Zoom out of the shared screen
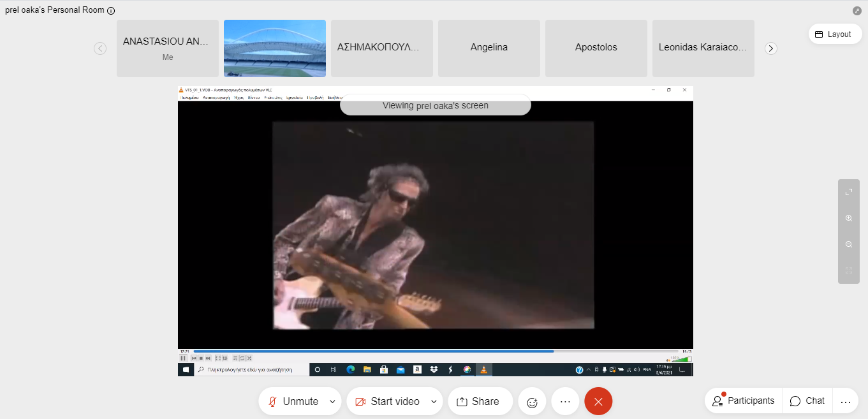The image size is (868, 419). [849, 244]
